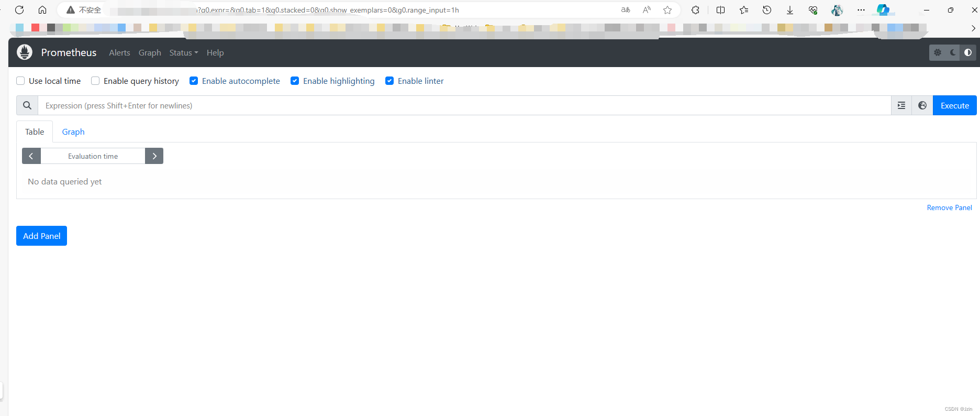Screen dimensions: 980x416
Task: Toggle split screen view icon
Action: pyautogui.click(x=721, y=10)
